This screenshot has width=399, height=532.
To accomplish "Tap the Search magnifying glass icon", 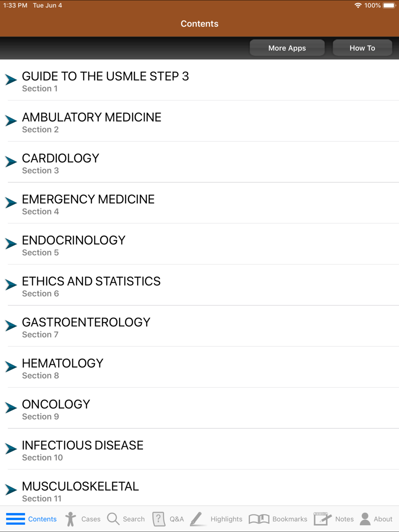I will pos(113,519).
